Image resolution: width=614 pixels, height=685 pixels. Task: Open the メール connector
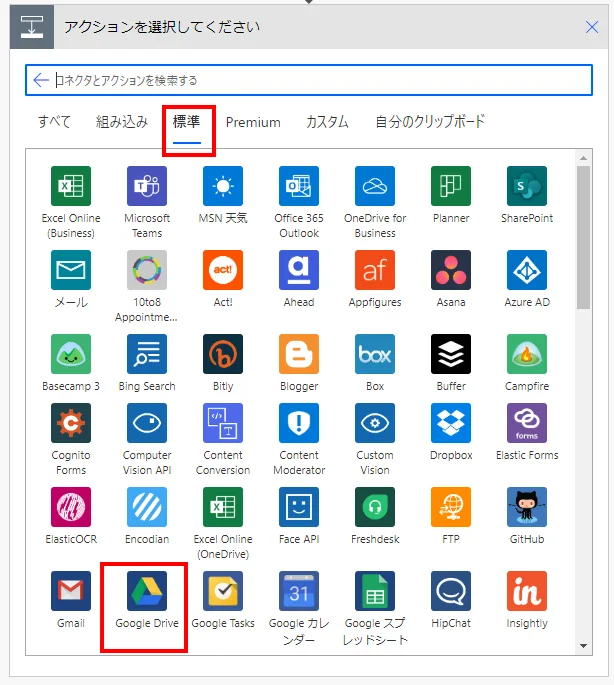tap(71, 270)
